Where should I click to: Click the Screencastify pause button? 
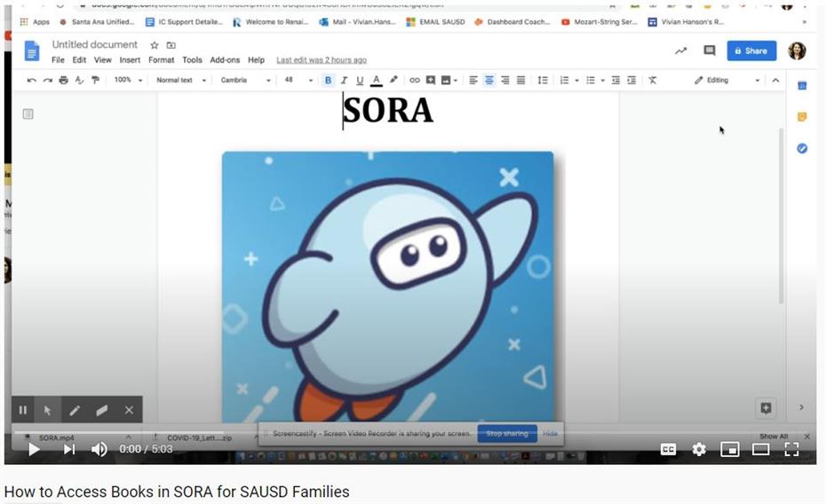23,410
